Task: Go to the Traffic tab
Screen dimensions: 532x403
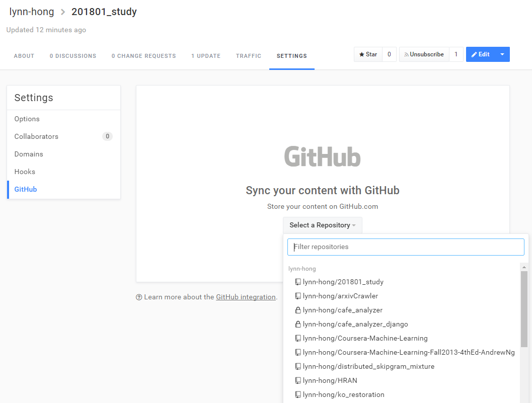Action: click(x=249, y=56)
